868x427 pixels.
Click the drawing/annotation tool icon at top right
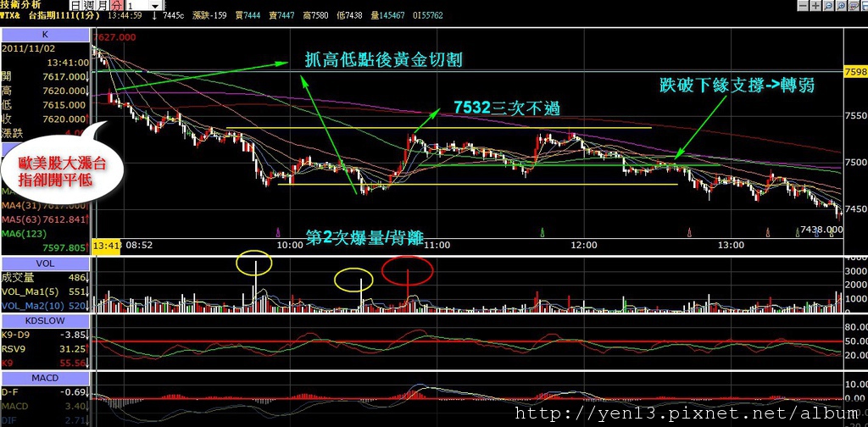coord(854,6)
